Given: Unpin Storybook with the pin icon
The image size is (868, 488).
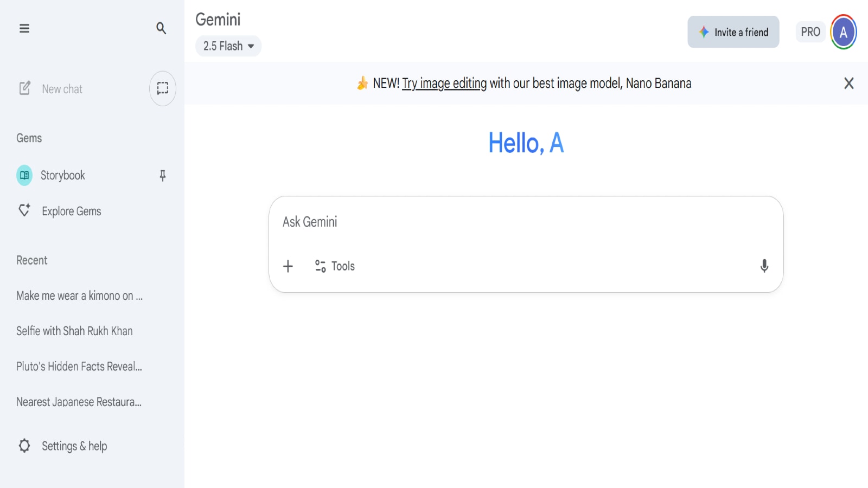Looking at the screenshot, I should pos(162,175).
